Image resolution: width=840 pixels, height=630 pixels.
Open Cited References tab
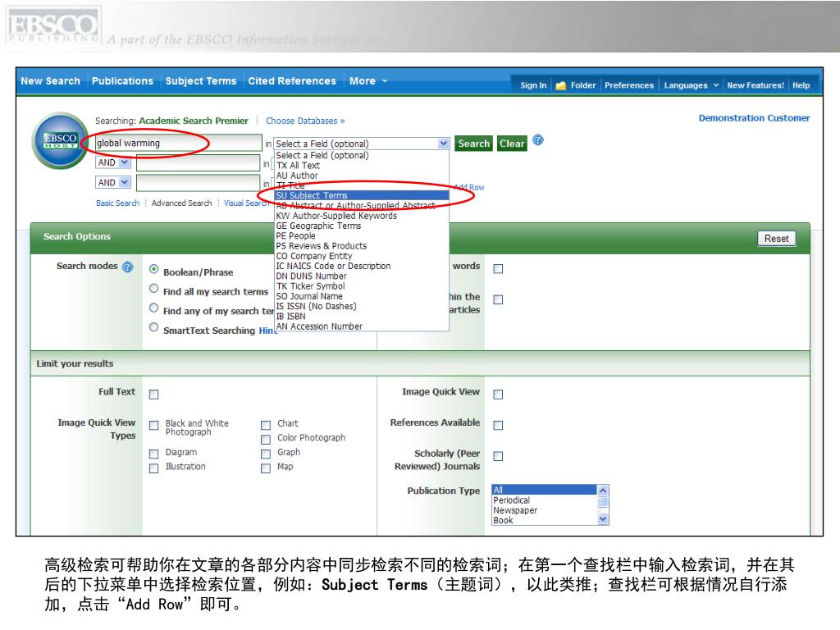point(292,81)
